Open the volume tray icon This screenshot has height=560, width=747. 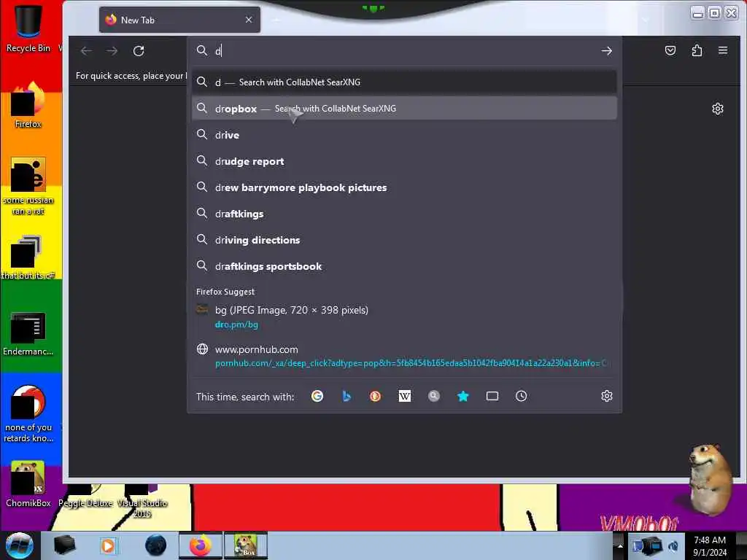673,545
